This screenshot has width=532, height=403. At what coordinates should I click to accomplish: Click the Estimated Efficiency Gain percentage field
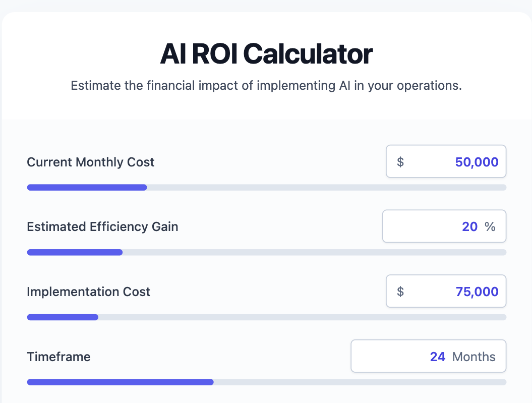click(x=469, y=227)
